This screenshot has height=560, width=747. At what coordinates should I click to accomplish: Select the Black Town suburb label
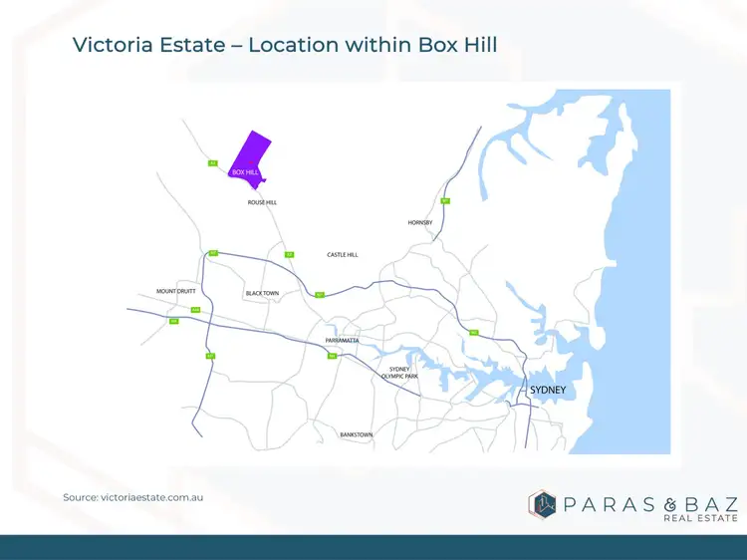[262, 293]
